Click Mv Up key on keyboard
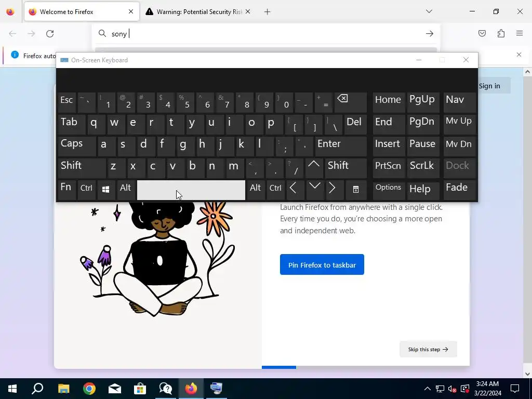This screenshot has height=399, width=532. (460, 124)
